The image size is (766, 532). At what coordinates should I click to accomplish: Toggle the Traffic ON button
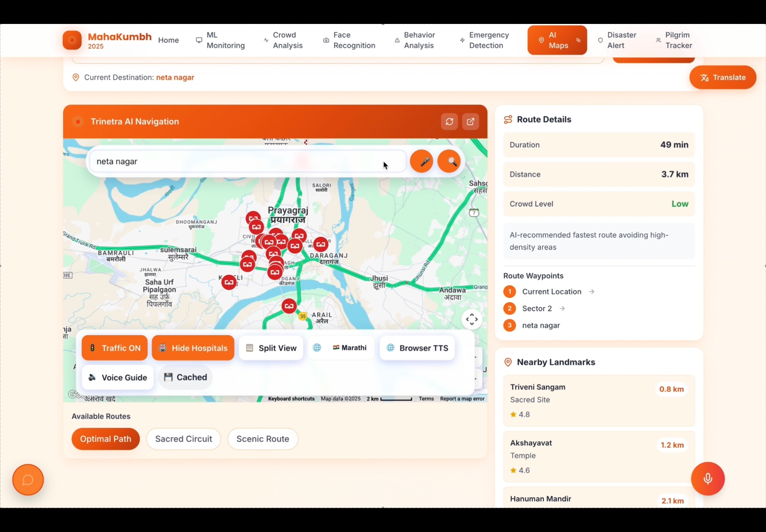tap(114, 348)
